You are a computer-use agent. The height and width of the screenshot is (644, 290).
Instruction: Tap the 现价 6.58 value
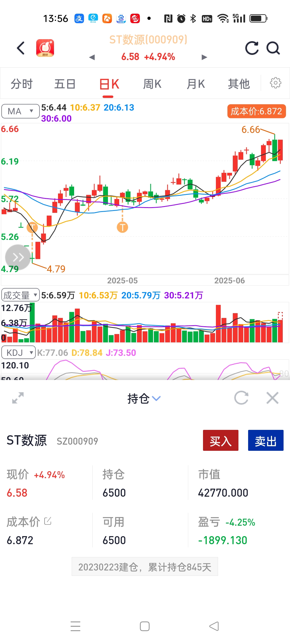[17, 493]
